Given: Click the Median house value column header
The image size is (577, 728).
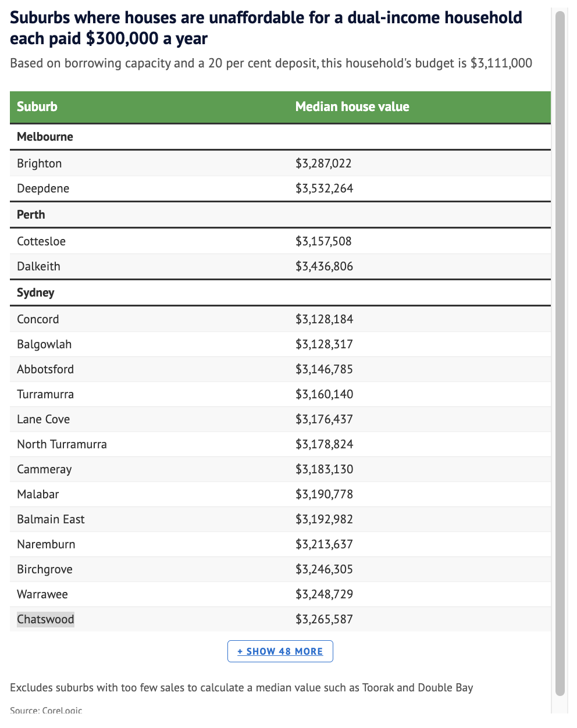Looking at the screenshot, I should pos(352,107).
